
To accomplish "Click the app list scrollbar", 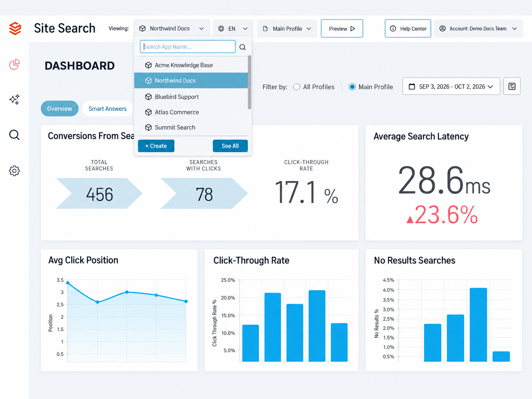I will pyautogui.click(x=249, y=82).
